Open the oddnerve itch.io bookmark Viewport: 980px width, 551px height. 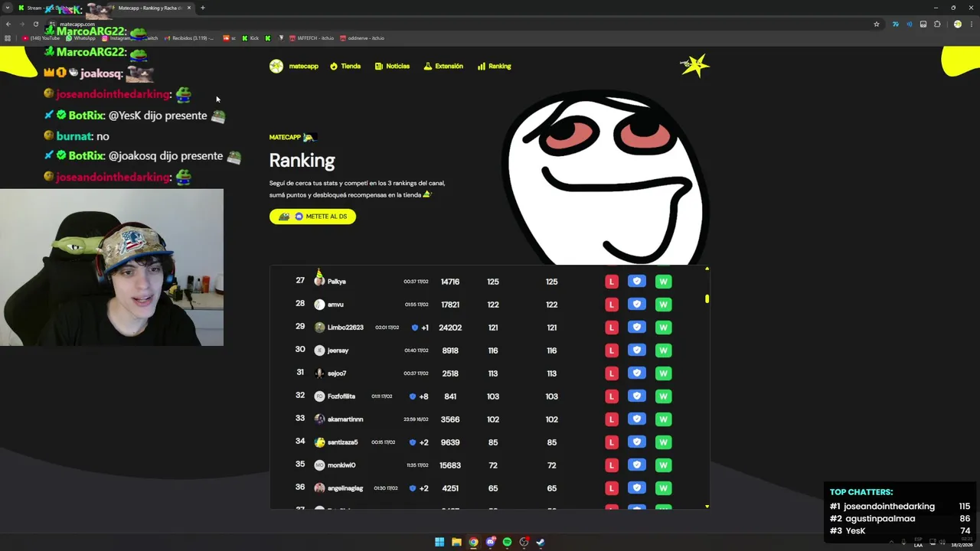362,37
